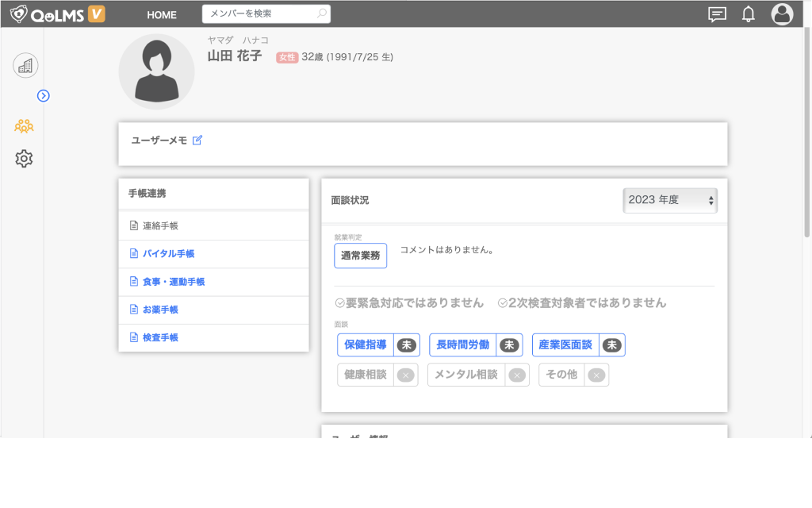Image resolution: width=812 pixels, height=508 pixels.
Task: Toggle the その他 interview status
Action: point(596,375)
